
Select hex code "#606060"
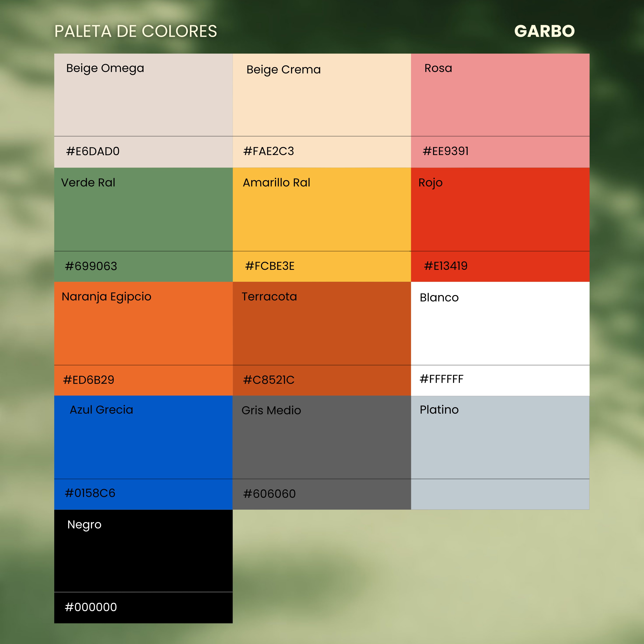pos(269,494)
